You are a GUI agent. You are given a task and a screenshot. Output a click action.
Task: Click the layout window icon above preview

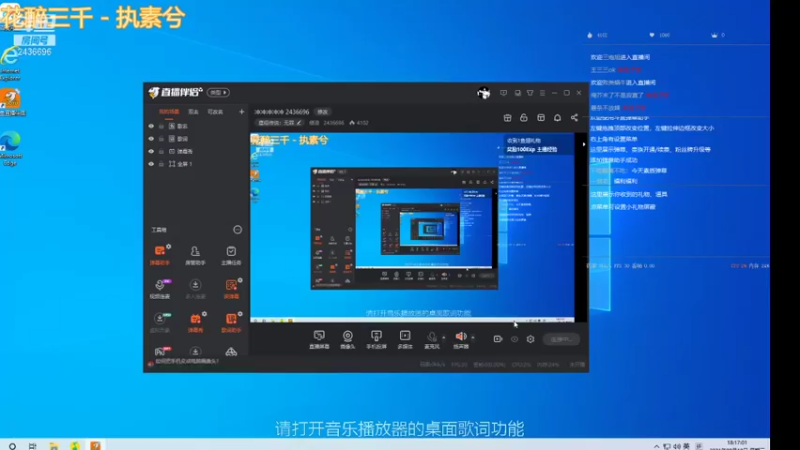point(541,118)
